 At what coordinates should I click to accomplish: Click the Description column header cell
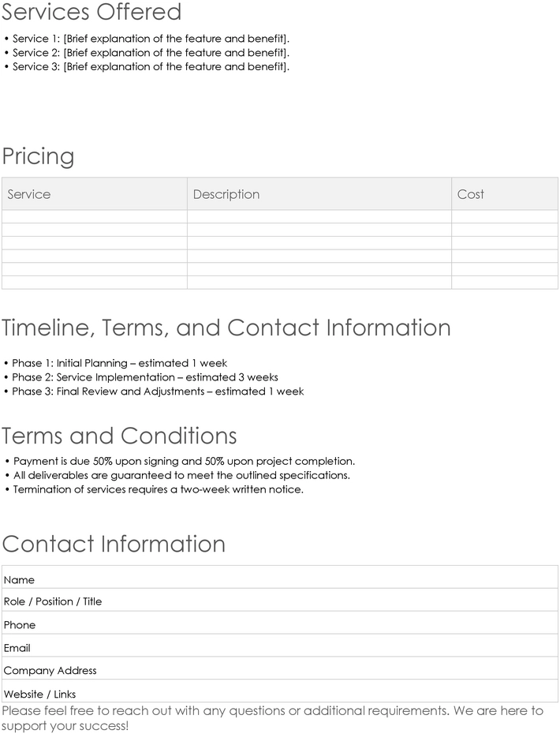[x=319, y=194]
